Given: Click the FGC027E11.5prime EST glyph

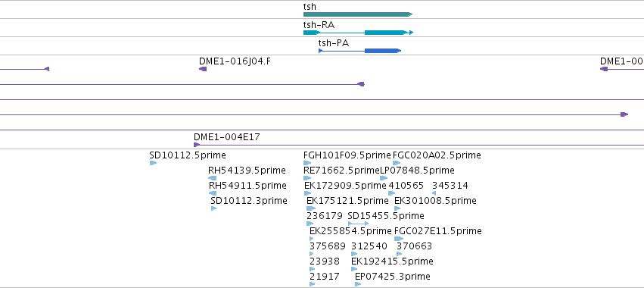Looking at the screenshot, I should pos(399,239).
